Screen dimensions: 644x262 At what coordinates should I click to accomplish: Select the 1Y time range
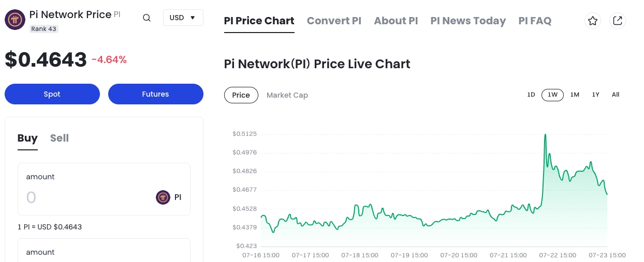pyautogui.click(x=596, y=95)
